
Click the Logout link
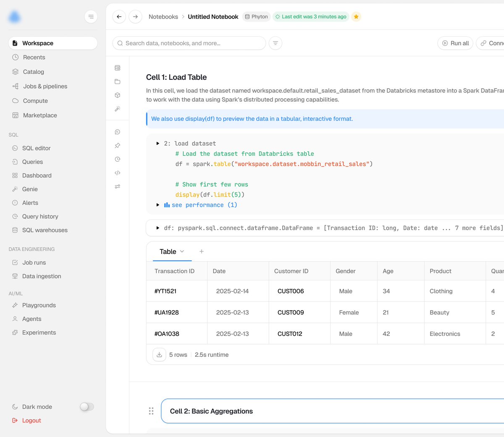coord(26,421)
